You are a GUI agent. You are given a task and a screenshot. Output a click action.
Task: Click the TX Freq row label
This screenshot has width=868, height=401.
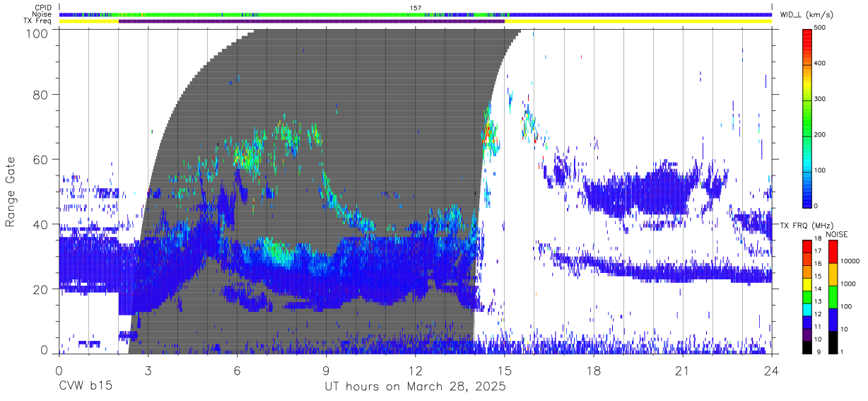38,21
